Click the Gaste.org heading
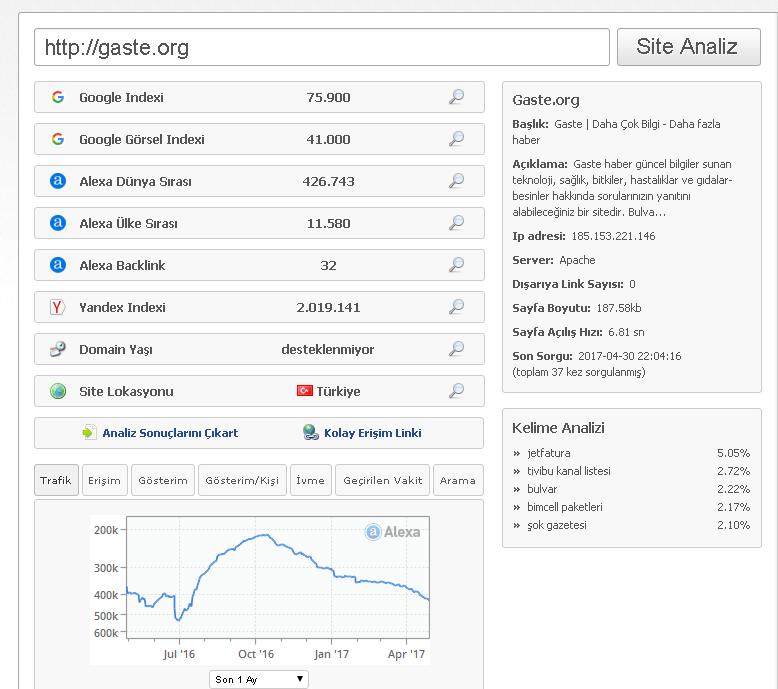The width and height of the screenshot is (778, 689). point(546,100)
